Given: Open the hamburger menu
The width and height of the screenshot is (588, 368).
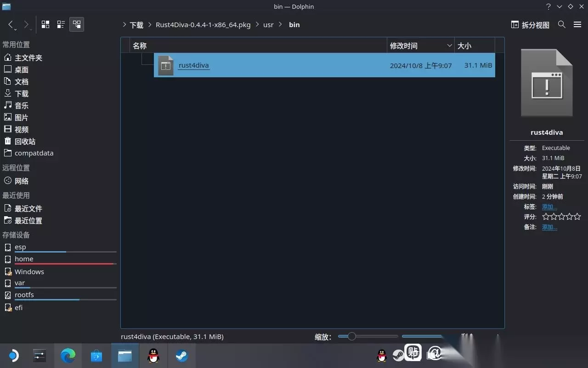Looking at the screenshot, I should point(577,24).
